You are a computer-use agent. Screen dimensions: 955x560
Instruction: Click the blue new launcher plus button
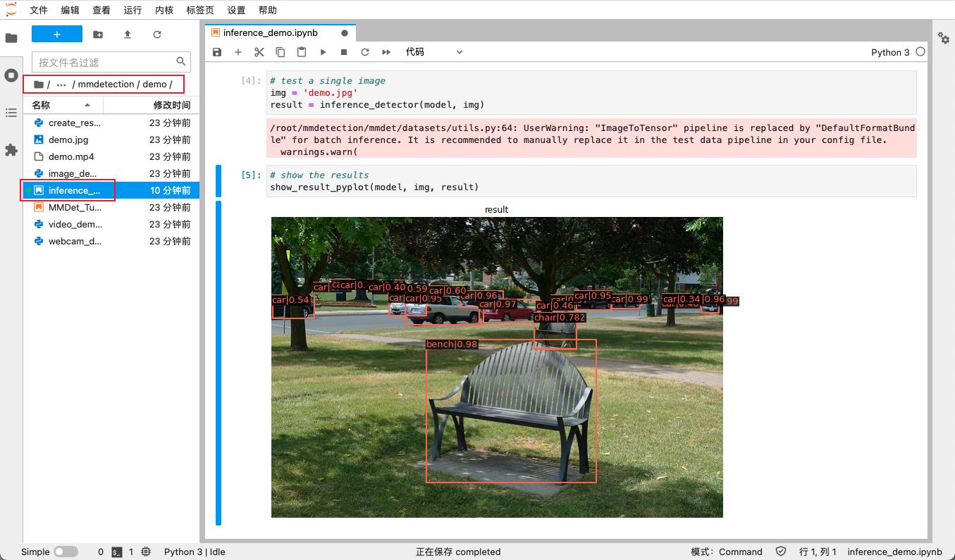[57, 34]
